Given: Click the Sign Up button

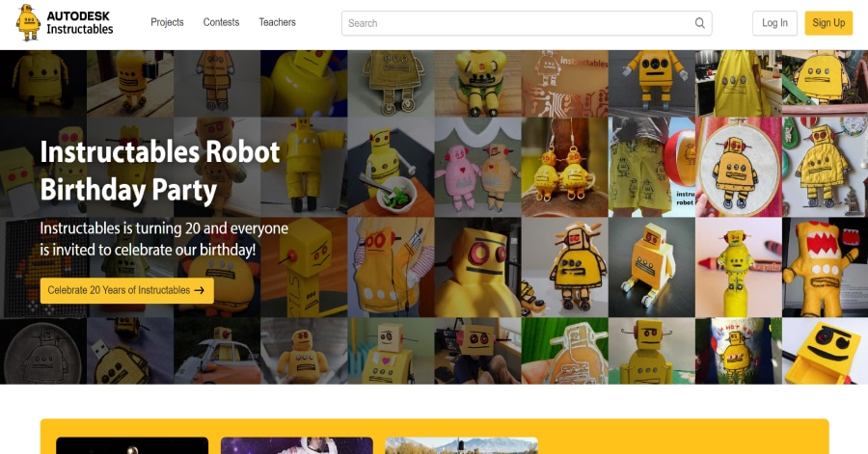Looking at the screenshot, I should (x=828, y=23).
